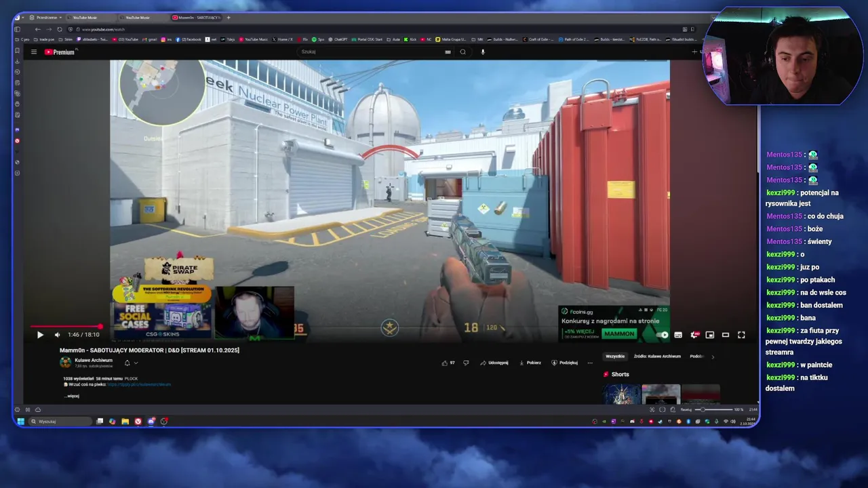
Task: Show next filter chips arrow
Action: 713,357
